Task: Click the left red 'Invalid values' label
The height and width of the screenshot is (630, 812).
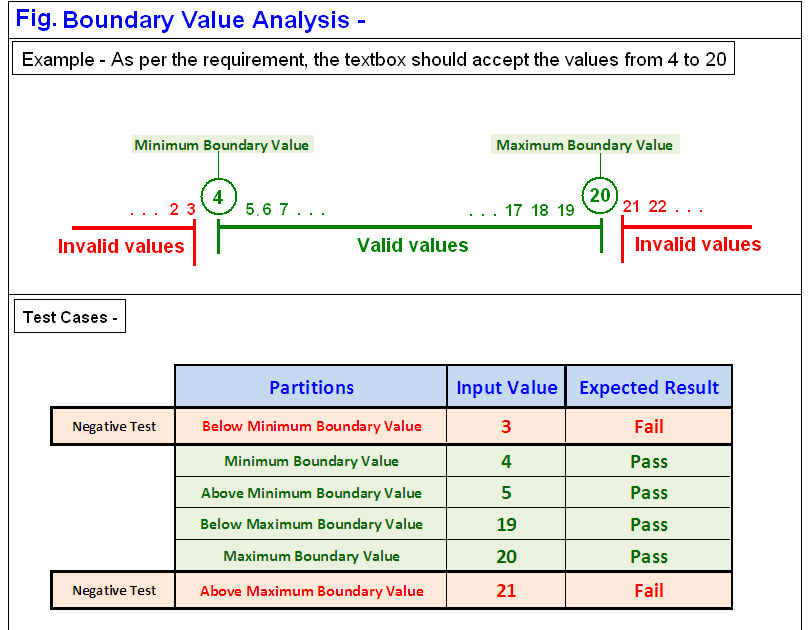Action: point(121,246)
